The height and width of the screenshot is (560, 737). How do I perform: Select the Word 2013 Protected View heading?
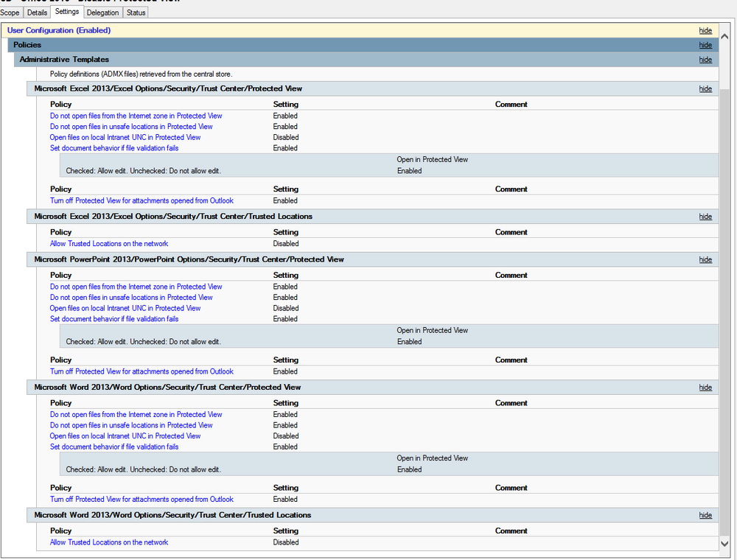pos(167,388)
